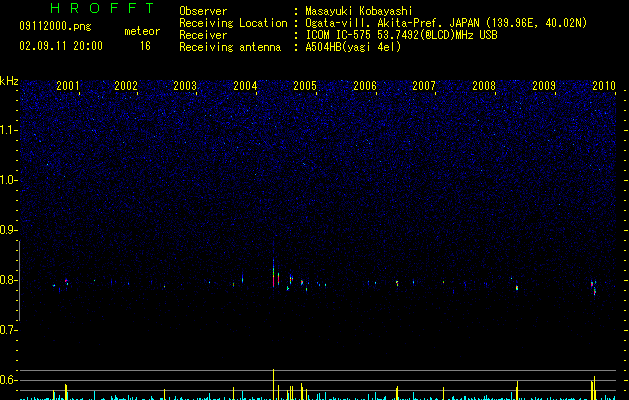Click the Receiving antenna label
The width and height of the screenshot is (629, 400).
pos(230,47)
